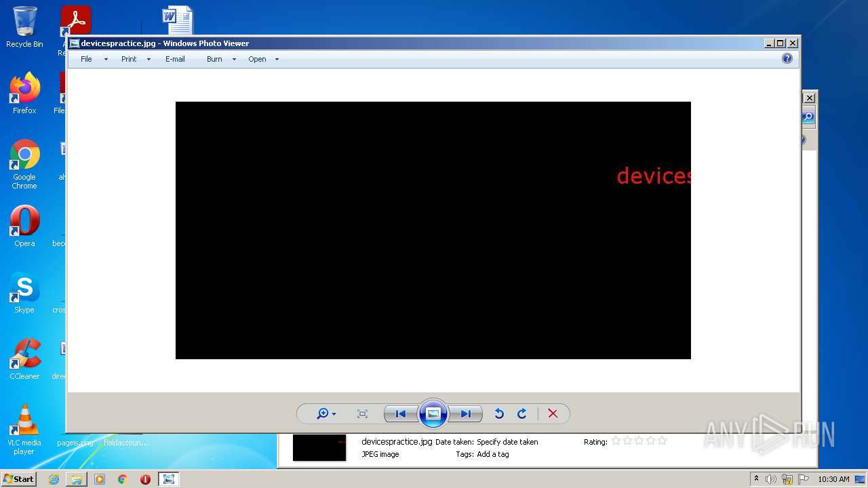Screen dimensions: 868x488
Task: Click the devicespractice.jpg file name in details pane
Action: coord(397,442)
